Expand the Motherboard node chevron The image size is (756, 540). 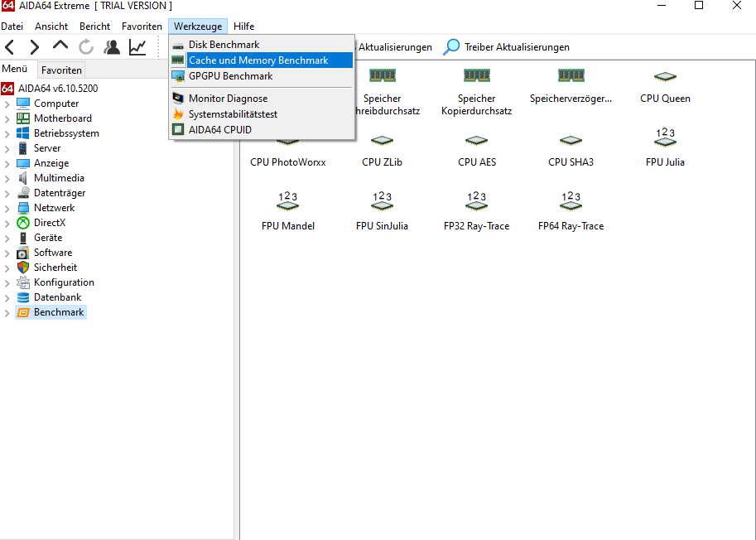[x=7, y=119]
